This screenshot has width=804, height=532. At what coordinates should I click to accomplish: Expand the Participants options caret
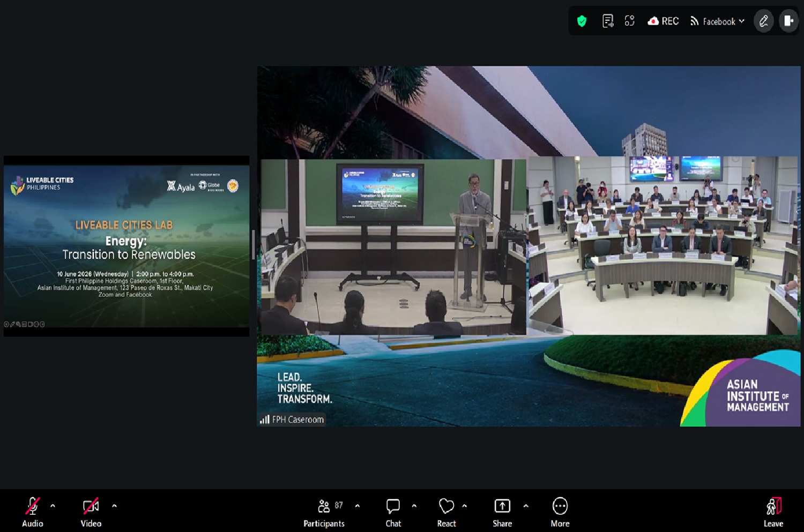coord(358,506)
